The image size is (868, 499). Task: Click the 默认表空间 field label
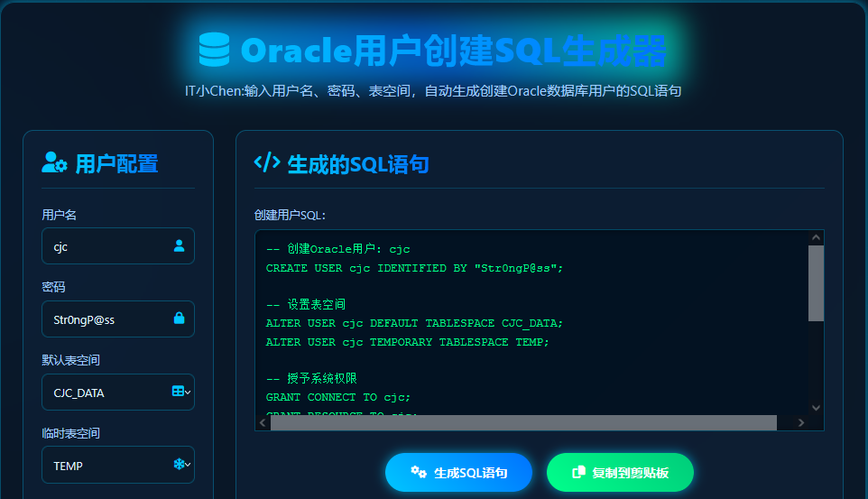point(71,360)
